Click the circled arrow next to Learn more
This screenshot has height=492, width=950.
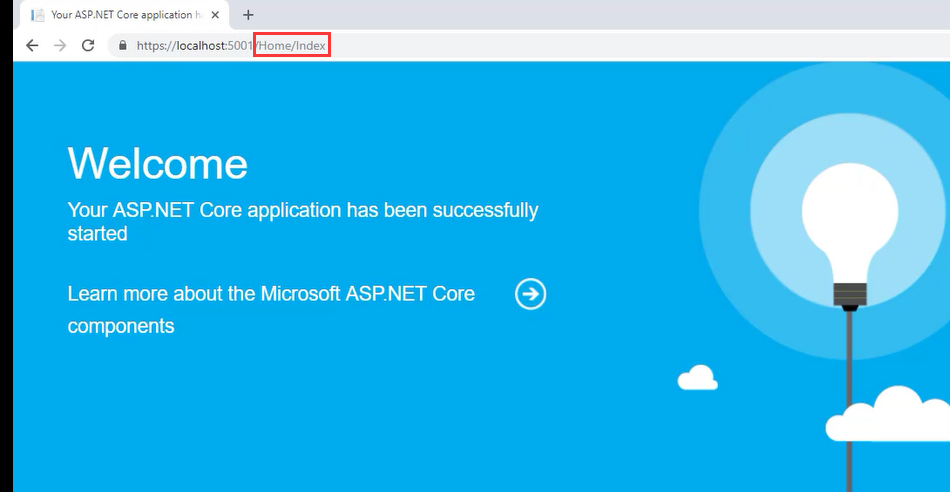pos(530,294)
